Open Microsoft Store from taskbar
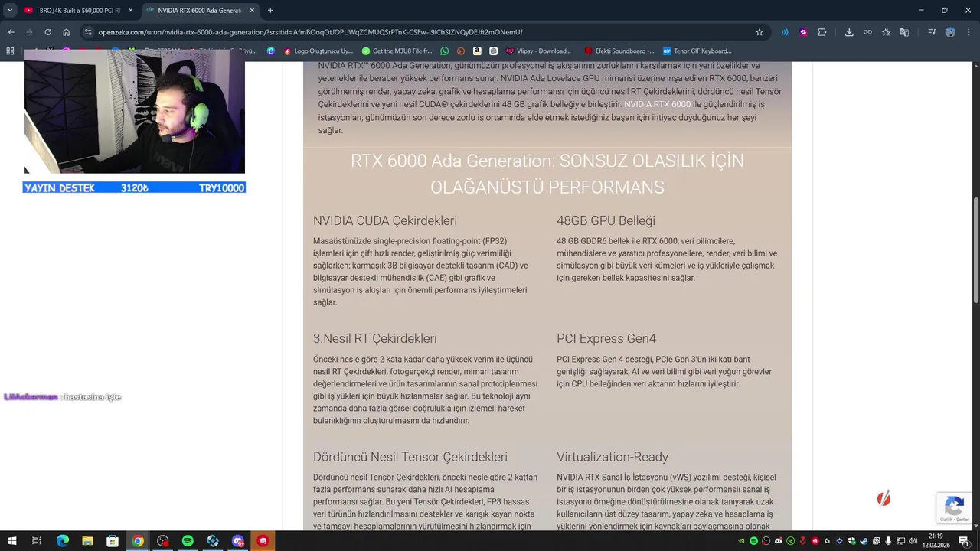The image size is (980, 551). [113, 541]
